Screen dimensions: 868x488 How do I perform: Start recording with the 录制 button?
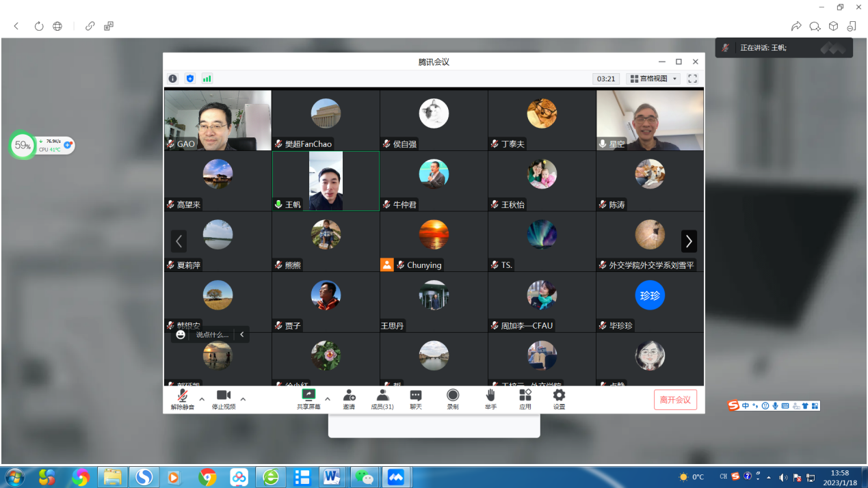(x=453, y=399)
